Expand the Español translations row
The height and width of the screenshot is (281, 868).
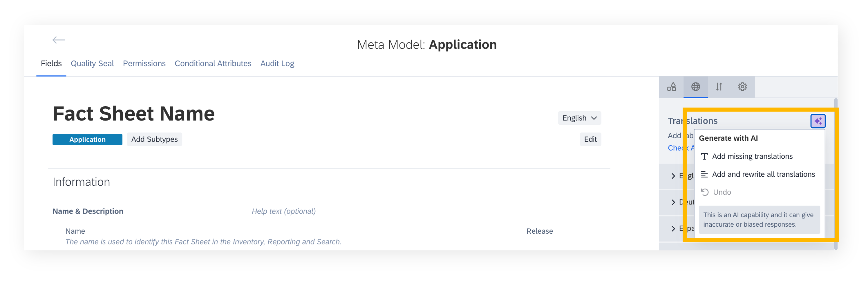tap(673, 229)
